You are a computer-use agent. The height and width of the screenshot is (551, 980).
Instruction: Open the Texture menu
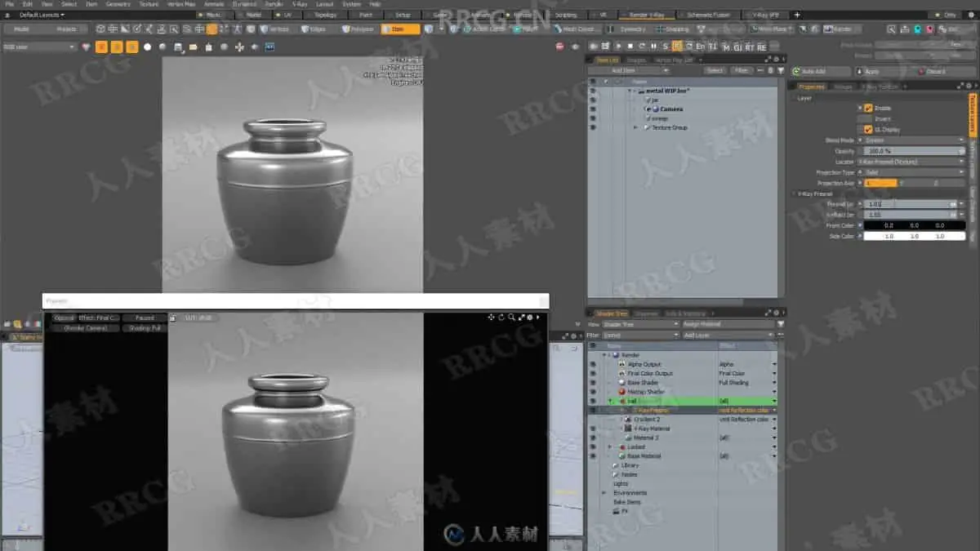[149, 4]
